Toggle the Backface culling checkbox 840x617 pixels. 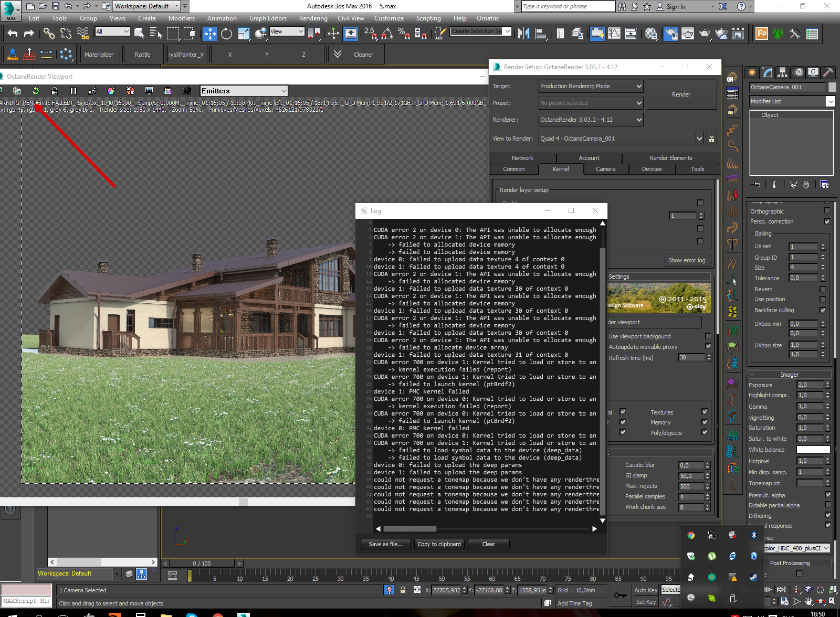tap(823, 310)
